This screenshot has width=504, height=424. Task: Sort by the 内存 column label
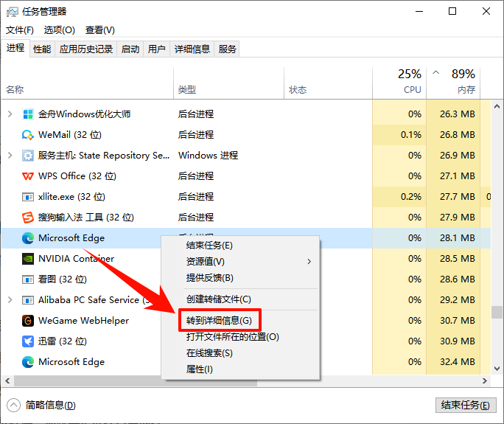466,90
